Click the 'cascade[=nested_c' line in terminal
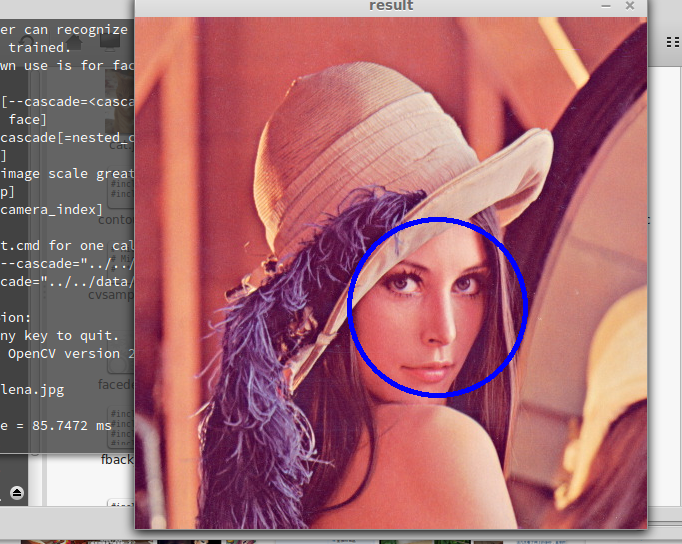Image resolution: width=682 pixels, height=544 pixels. (x=67, y=137)
